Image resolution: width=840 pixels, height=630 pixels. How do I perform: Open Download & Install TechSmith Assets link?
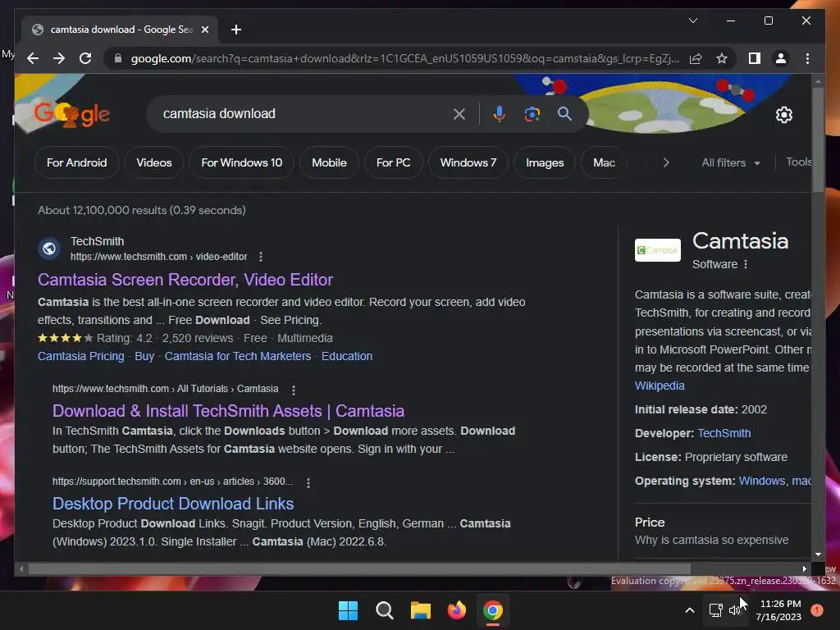coord(228,411)
